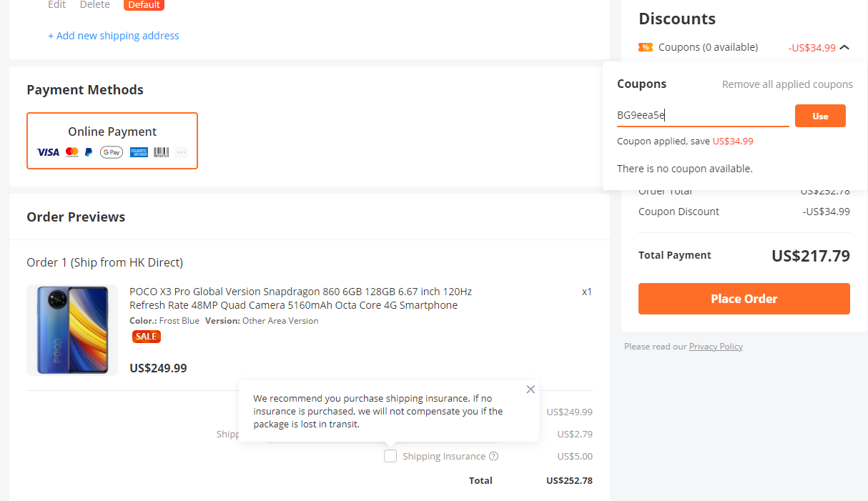The width and height of the screenshot is (868, 501).
Task: Click the American Express logo
Action: tap(139, 152)
